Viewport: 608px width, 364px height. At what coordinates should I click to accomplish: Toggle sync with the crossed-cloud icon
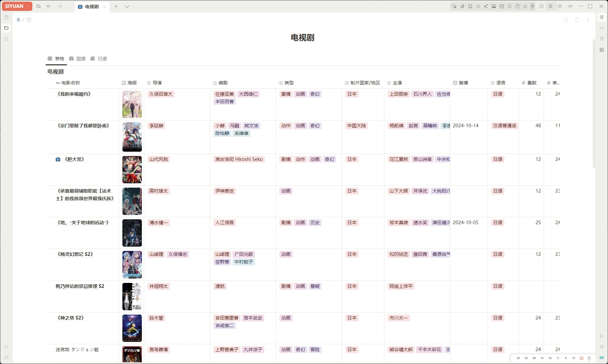39,6
